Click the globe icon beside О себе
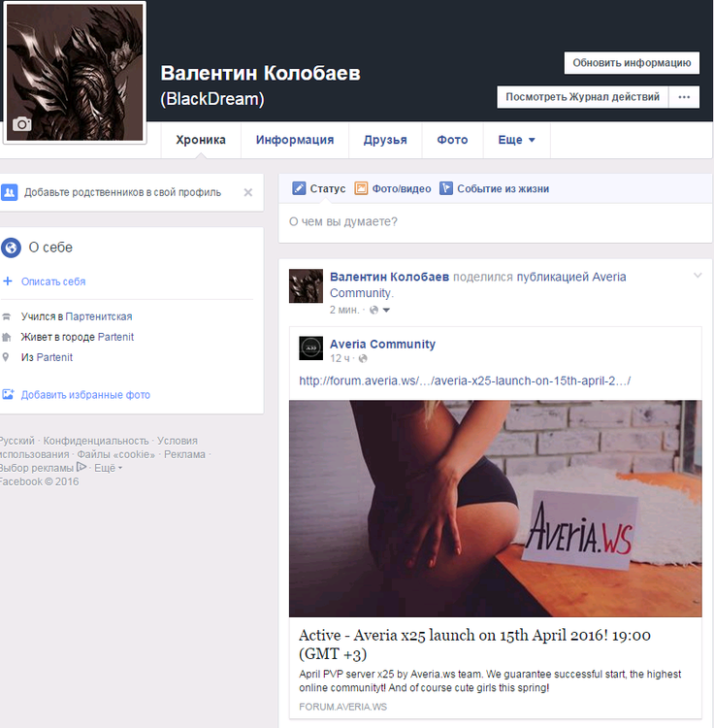 tap(12, 248)
